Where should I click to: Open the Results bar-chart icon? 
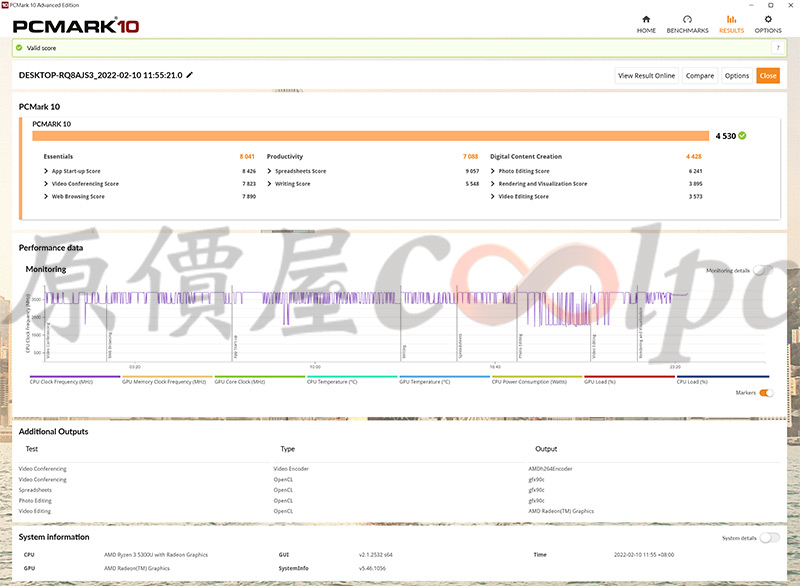click(x=731, y=19)
